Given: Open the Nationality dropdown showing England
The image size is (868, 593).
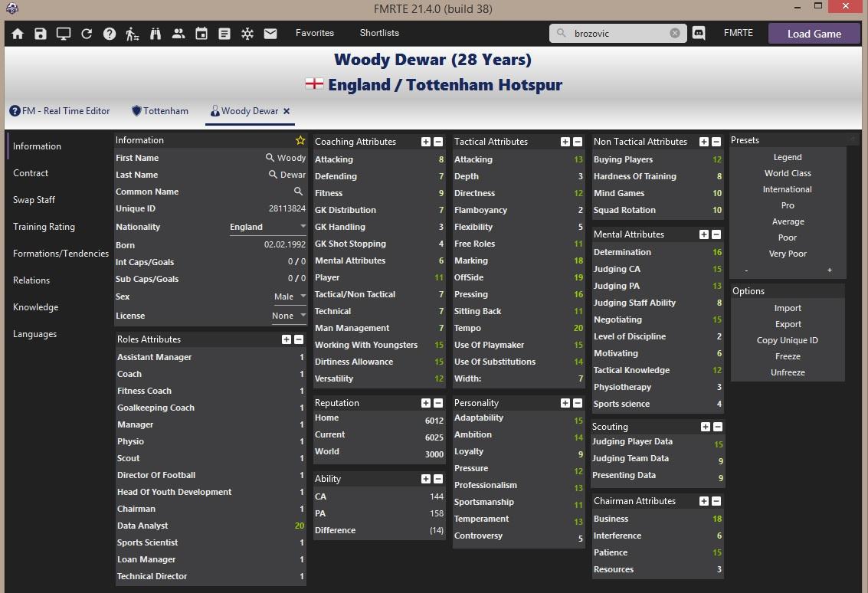Looking at the screenshot, I should [267, 227].
